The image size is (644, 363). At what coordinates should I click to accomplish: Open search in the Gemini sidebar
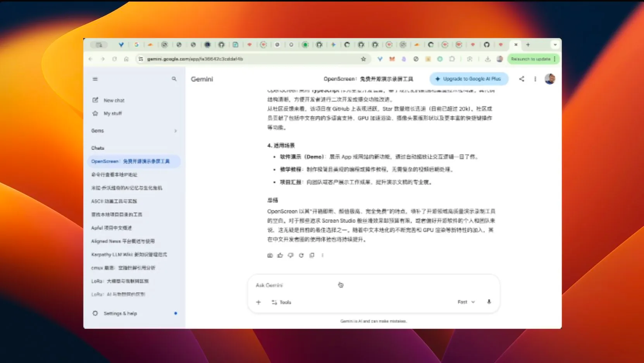coord(174,79)
